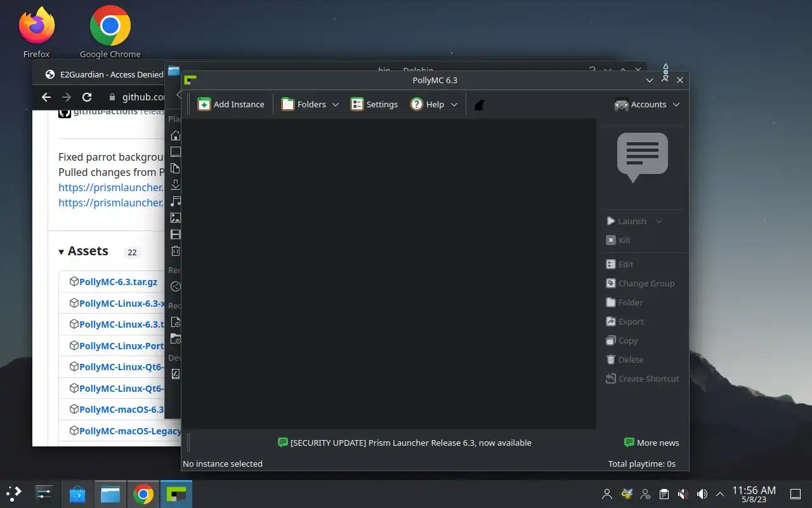Image resolution: width=812 pixels, height=508 pixels.
Task: Click the news speech-bubble icon in side panel
Action: [x=643, y=157]
